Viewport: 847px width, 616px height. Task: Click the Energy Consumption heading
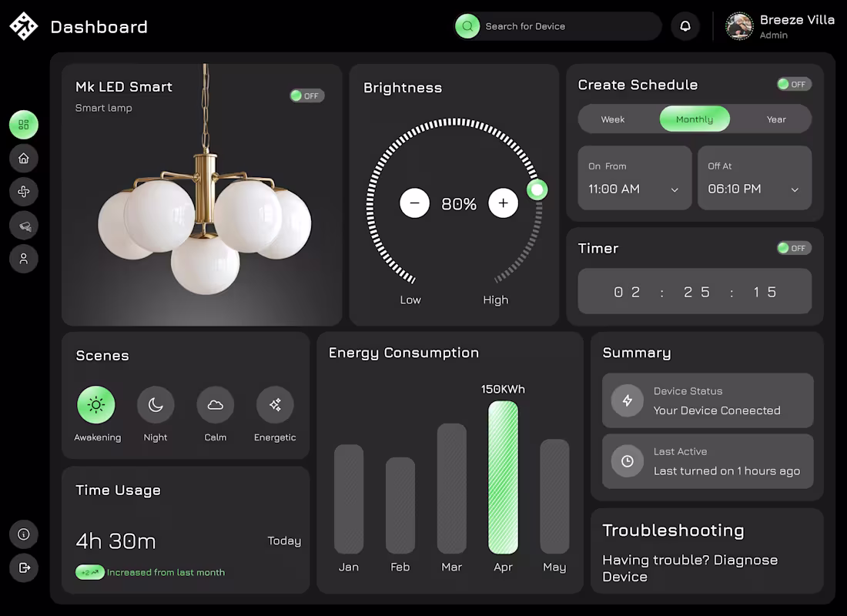click(403, 353)
